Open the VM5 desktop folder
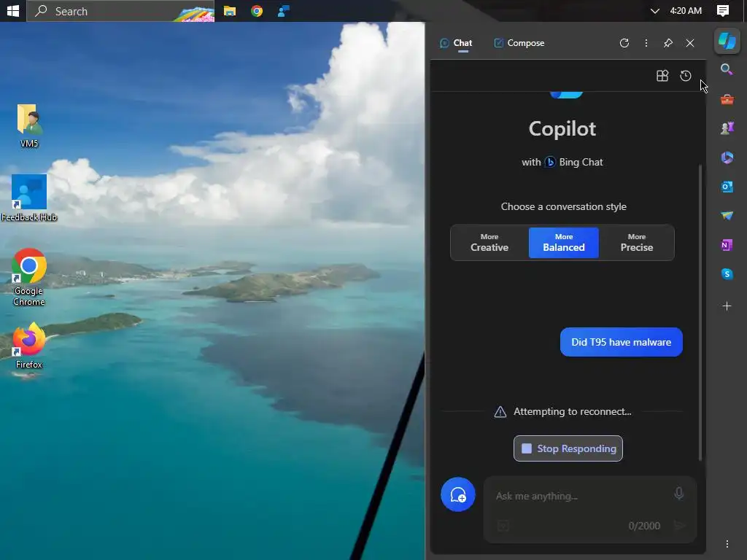 coord(29,125)
